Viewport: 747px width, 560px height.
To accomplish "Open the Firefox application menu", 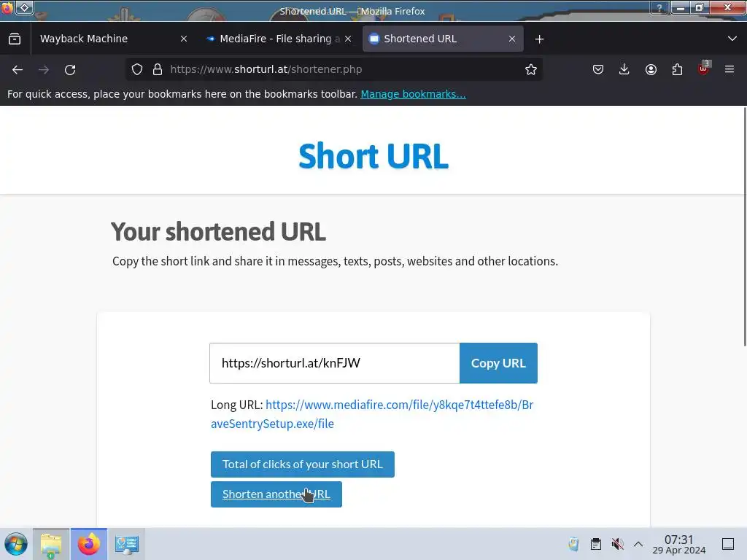I will [729, 69].
